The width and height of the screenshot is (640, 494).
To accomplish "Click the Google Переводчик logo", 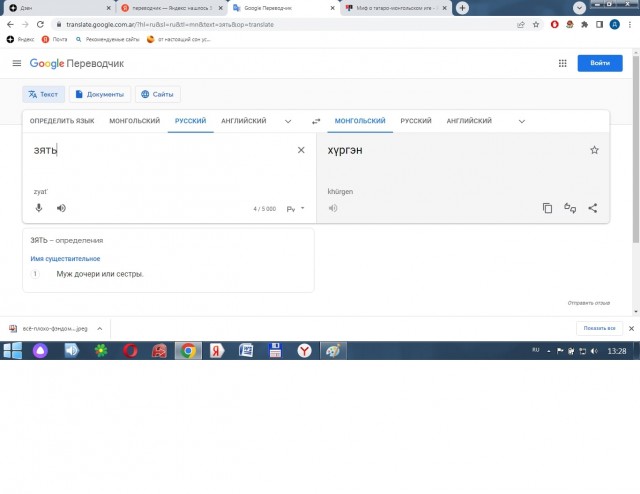I will (77, 63).
